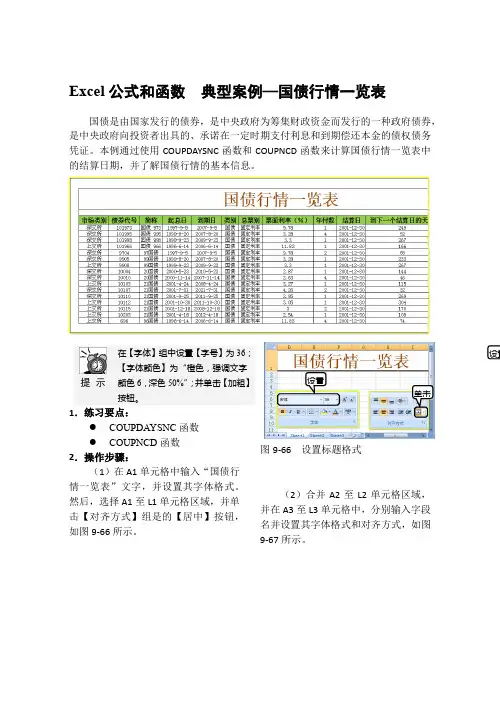The image size is (500, 706).
Task: Click the Shrink Font icon
Action: point(351,399)
